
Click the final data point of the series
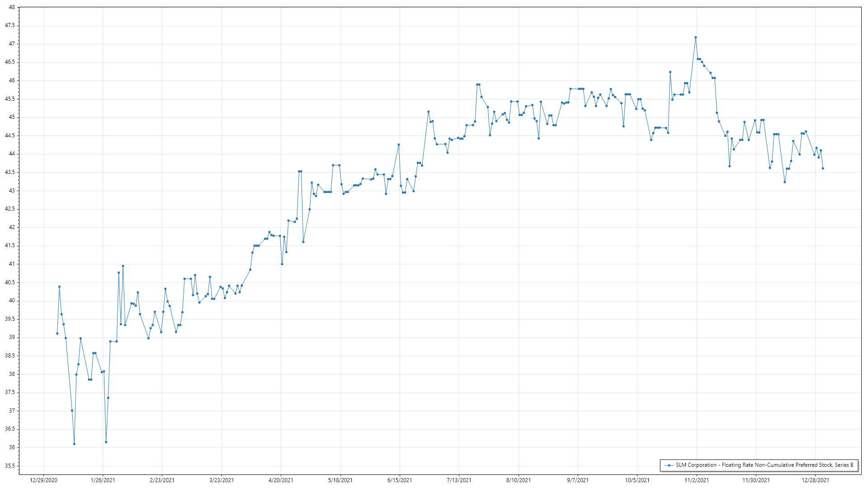[823, 169]
